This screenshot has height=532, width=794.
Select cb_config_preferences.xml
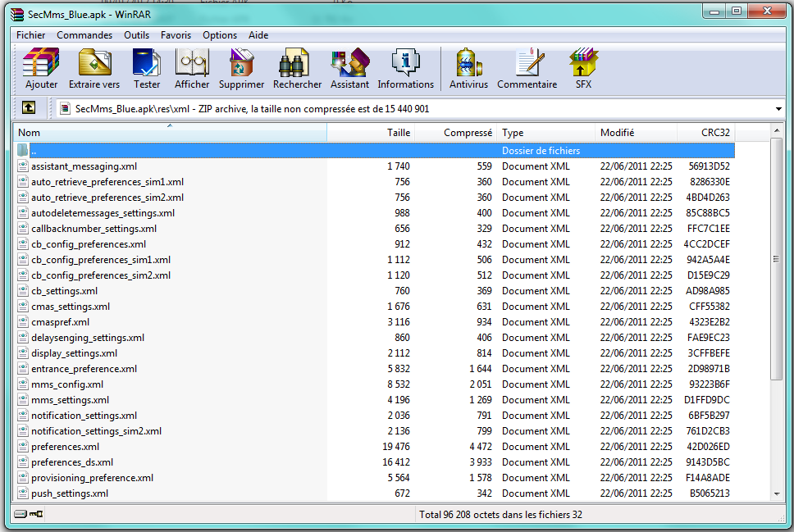pos(89,244)
